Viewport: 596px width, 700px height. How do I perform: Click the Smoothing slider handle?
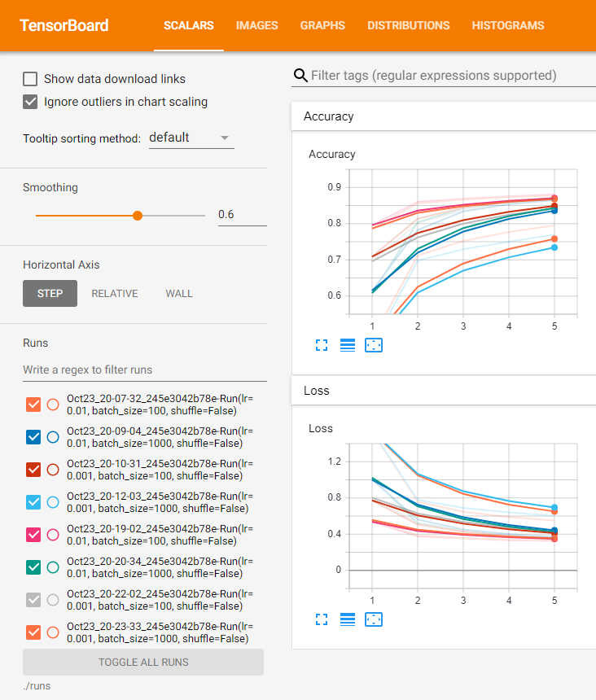click(138, 216)
